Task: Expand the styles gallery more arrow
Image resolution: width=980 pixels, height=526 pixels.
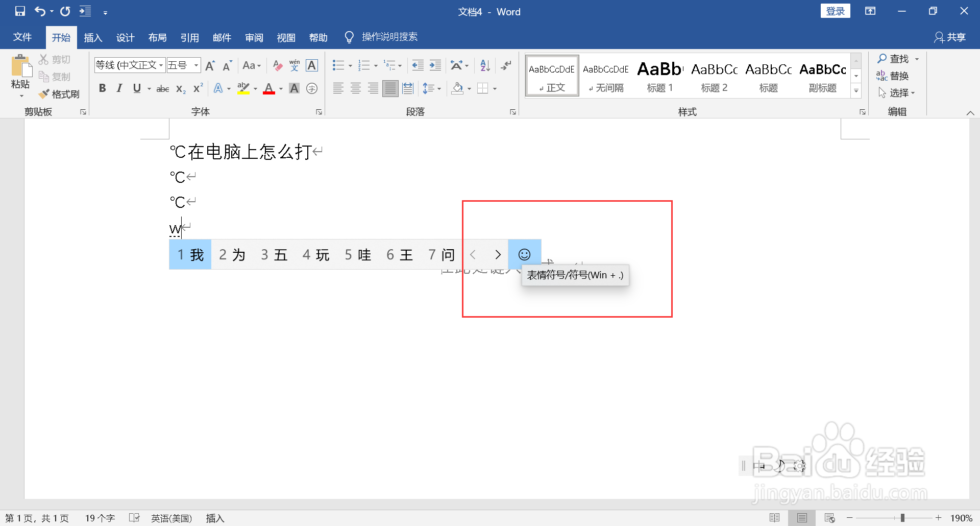Action: click(x=856, y=90)
